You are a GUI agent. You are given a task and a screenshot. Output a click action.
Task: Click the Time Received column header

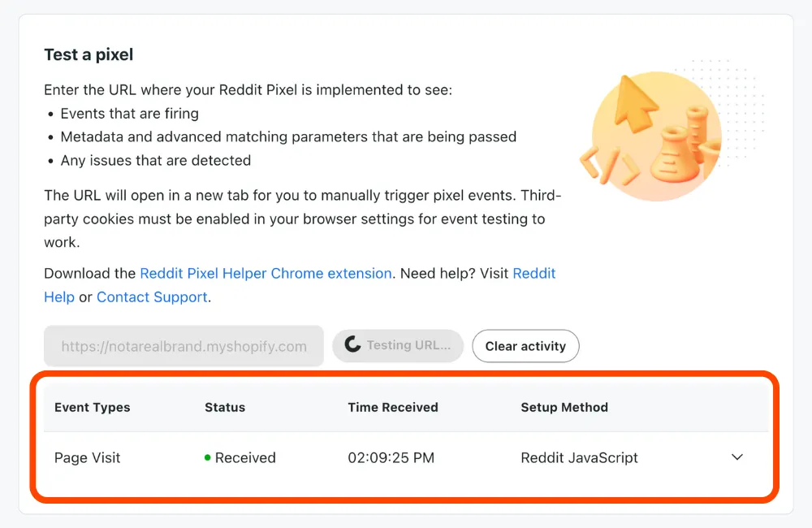[x=393, y=407]
